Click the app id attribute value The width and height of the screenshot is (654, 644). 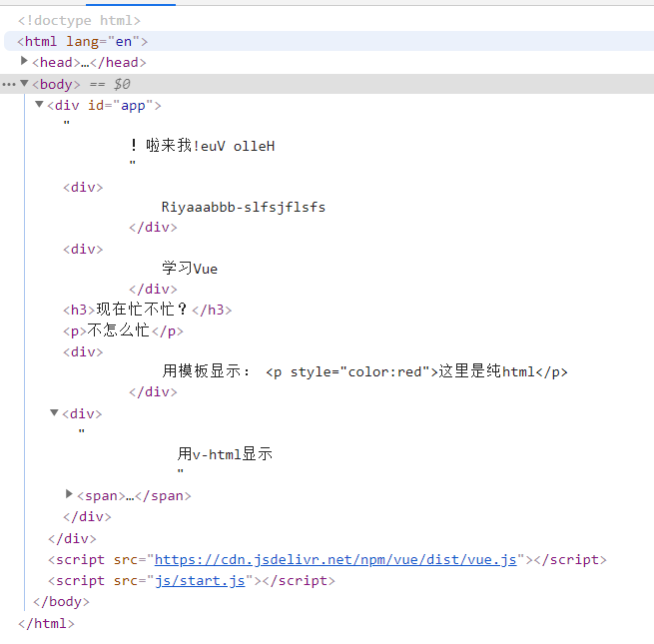[x=133, y=106]
